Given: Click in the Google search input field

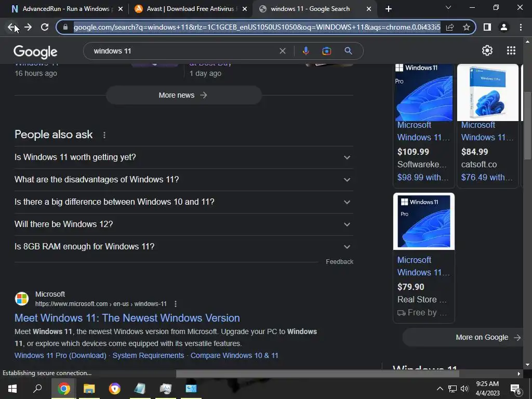Looking at the screenshot, I should [x=183, y=51].
